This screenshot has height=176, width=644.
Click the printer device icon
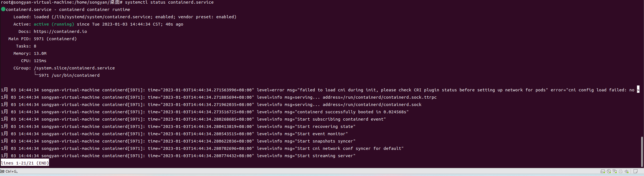pos(621,172)
